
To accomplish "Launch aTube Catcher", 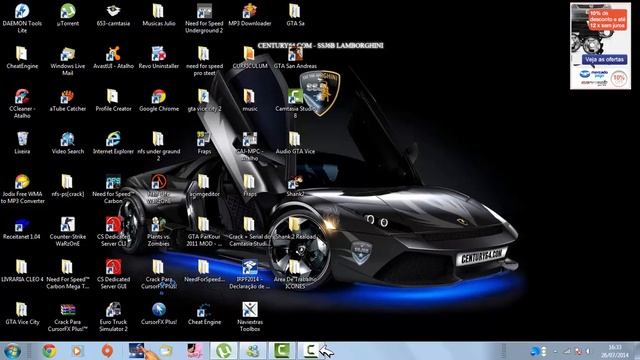I will pos(68,100).
